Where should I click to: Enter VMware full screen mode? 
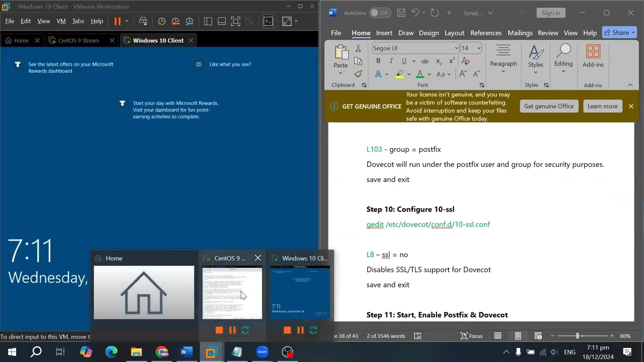point(235,21)
